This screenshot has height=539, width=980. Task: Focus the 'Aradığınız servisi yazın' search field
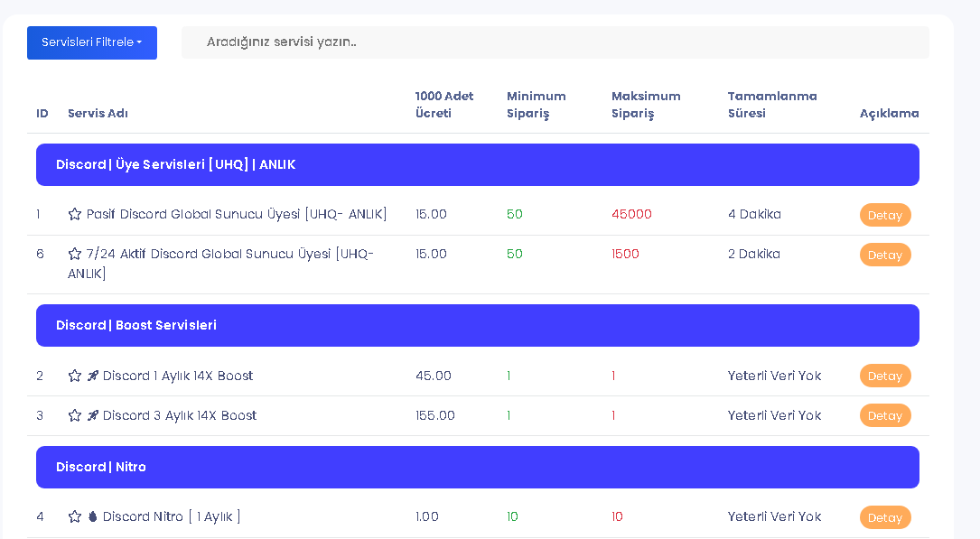(x=555, y=42)
